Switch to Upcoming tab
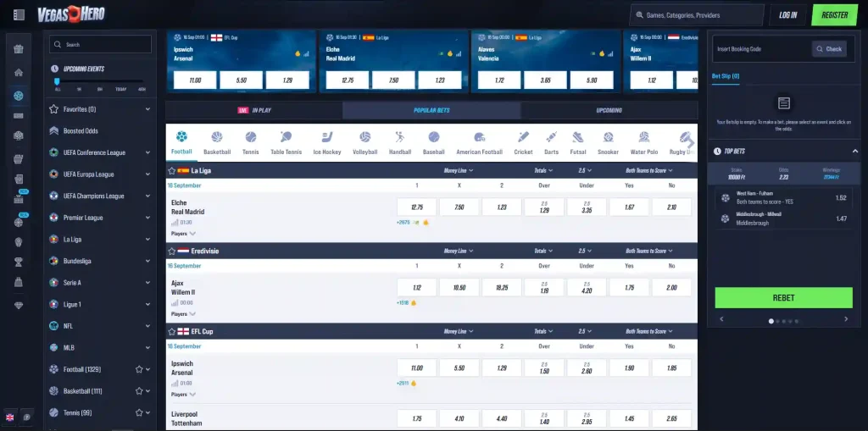868x431 pixels. click(609, 110)
